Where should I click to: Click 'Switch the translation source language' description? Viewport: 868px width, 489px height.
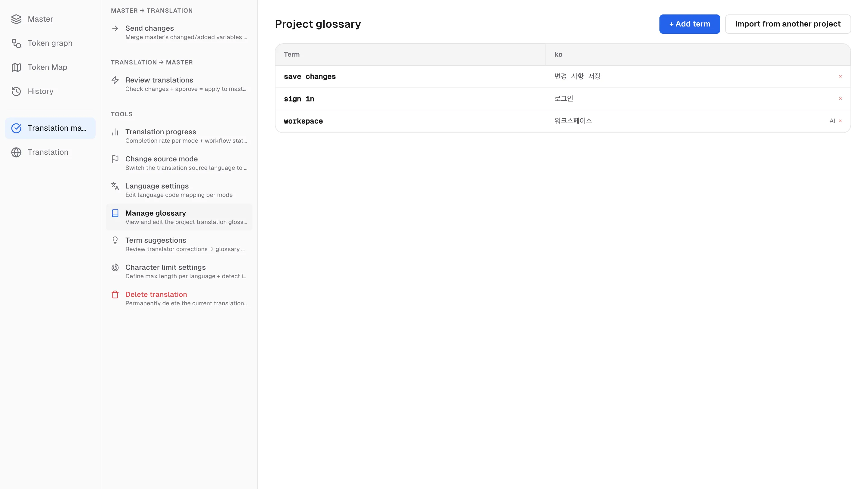pos(186,168)
